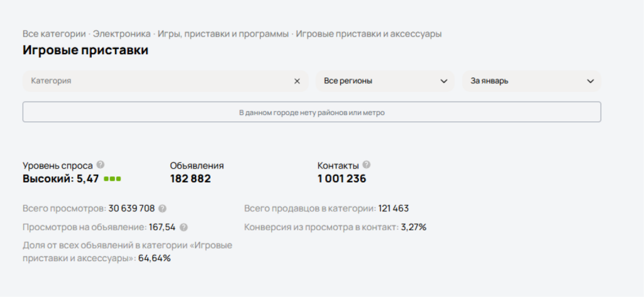This screenshot has height=297, width=644.
Task: Click the chevron in "За январь" selector
Action: [590, 81]
